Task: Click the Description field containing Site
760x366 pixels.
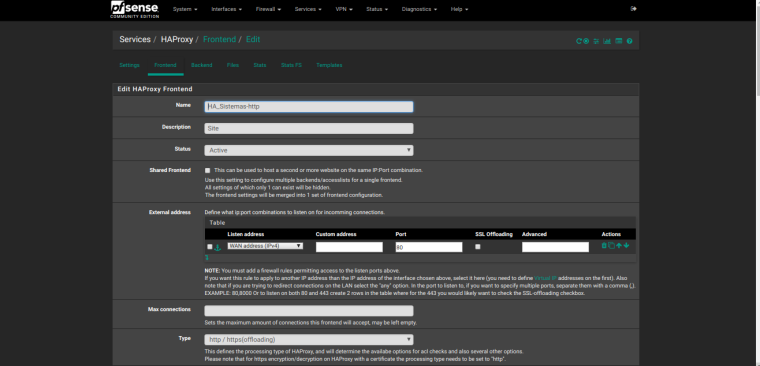Action: coord(309,128)
